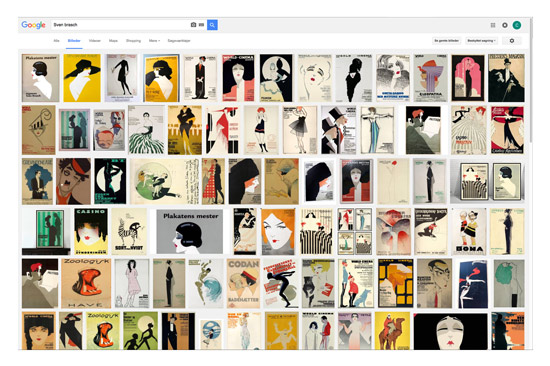Open the grey Plakatens mester thumbnail
This screenshot has height=366, width=550.
[189, 232]
